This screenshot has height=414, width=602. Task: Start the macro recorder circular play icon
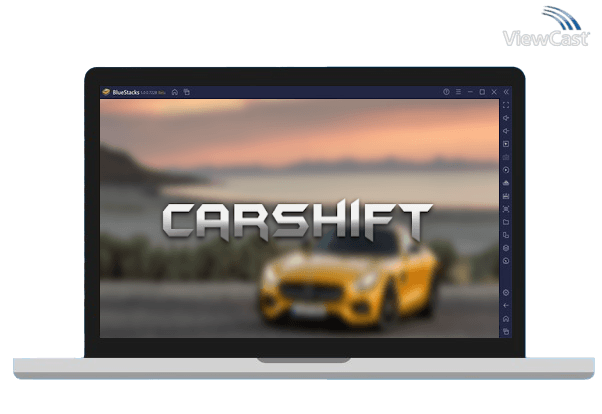[x=506, y=170]
